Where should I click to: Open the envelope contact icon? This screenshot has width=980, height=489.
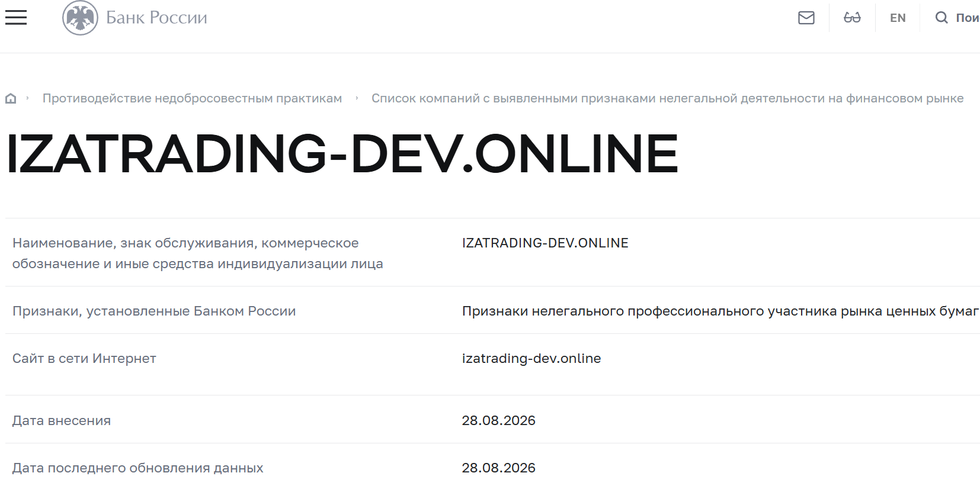coord(806,18)
